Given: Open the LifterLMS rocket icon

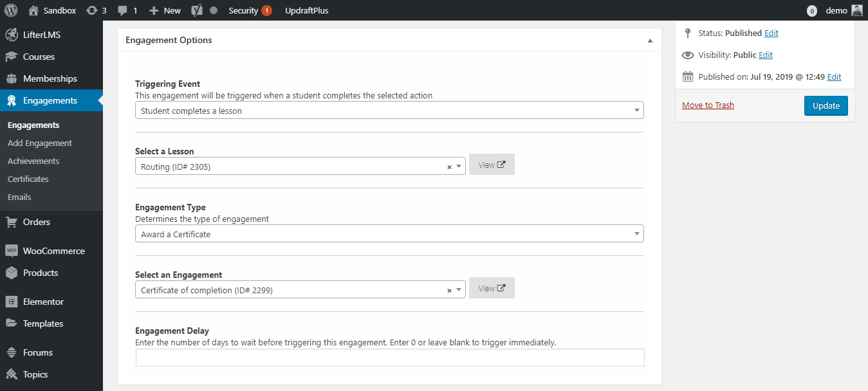Looking at the screenshot, I should click(12, 35).
